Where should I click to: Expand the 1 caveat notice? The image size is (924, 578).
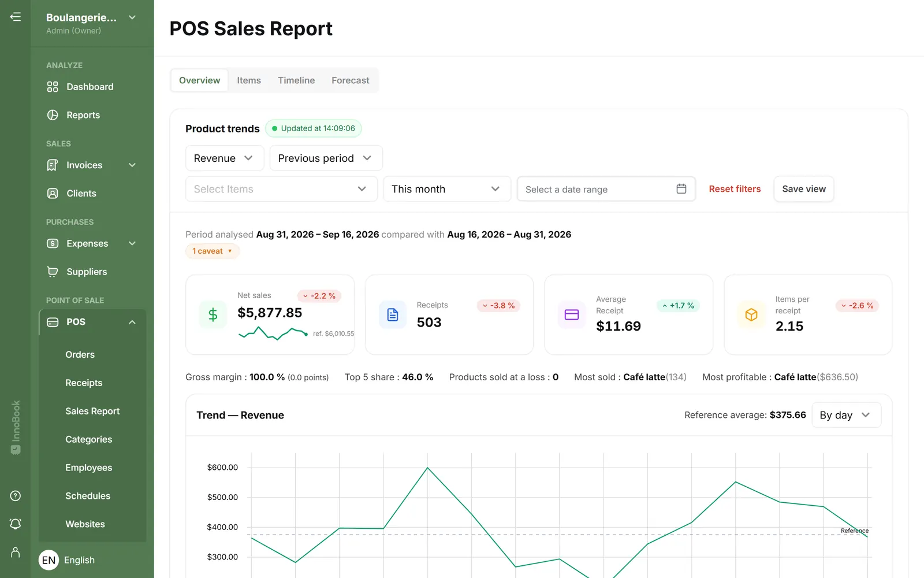[213, 251]
